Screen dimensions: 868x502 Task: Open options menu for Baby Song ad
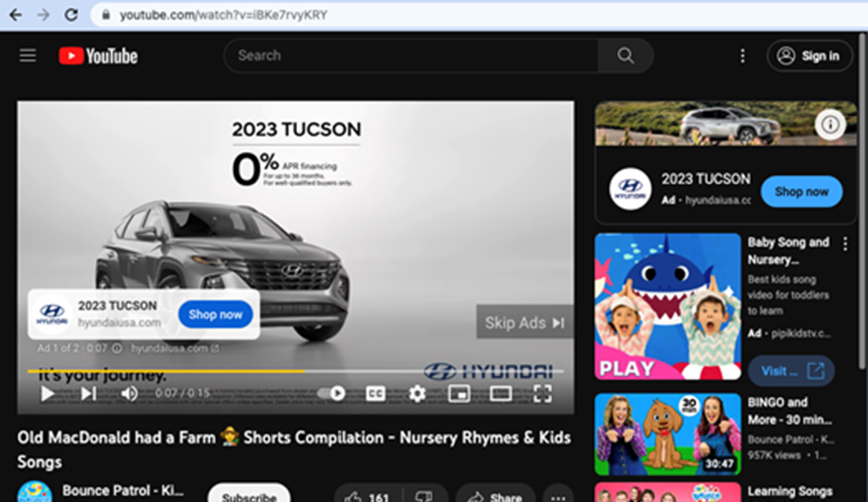pyautogui.click(x=845, y=244)
